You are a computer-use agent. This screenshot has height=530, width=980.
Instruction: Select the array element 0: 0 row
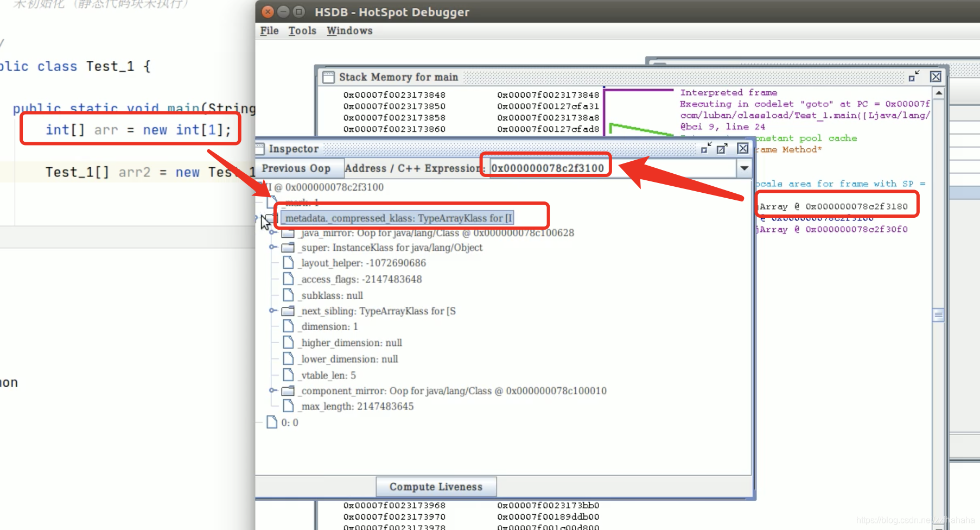point(290,422)
